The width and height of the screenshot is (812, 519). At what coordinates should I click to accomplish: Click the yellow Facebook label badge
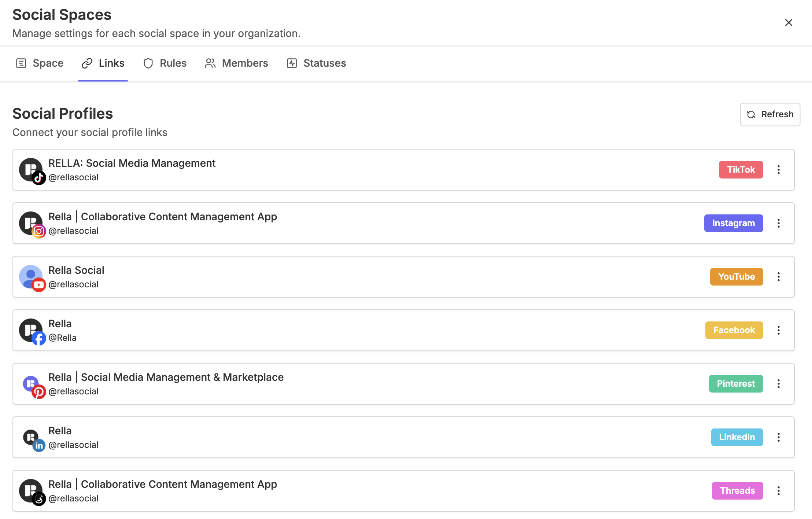pyautogui.click(x=734, y=330)
